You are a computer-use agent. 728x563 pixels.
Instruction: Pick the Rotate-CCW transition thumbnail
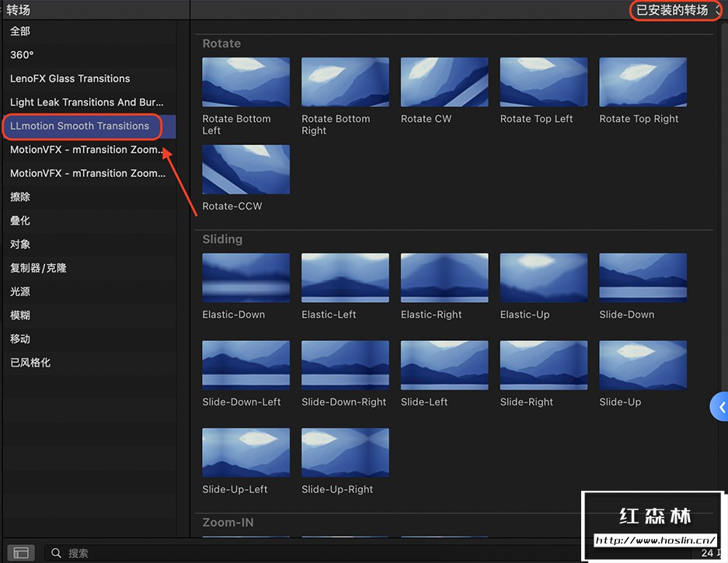[246, 169]
